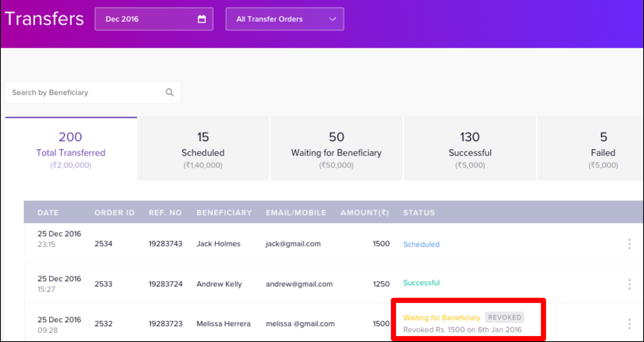Expand the All Transfer Orders dropdown
This screenshot has height=342, width=644.
point(284,19)
